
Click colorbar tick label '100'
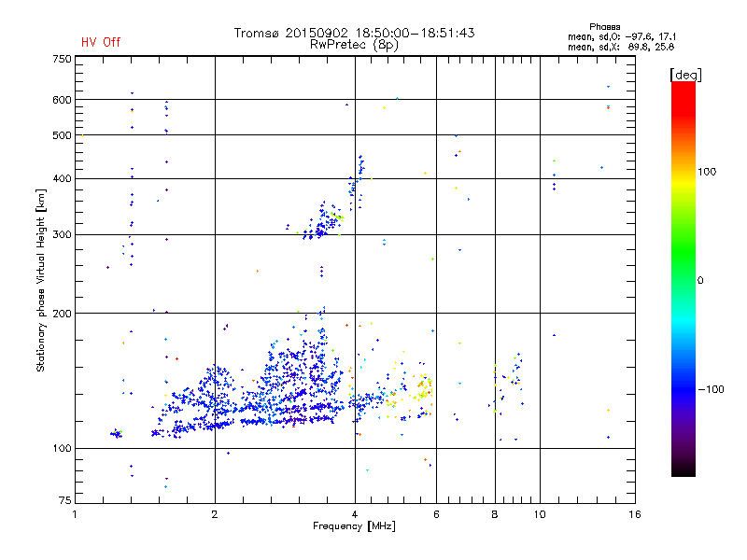click(x=707, y=172)
